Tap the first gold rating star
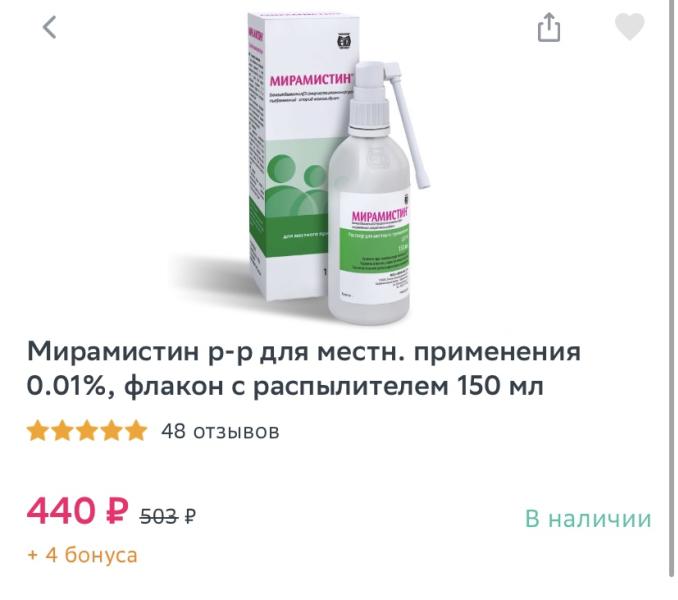This screenshot has width=678, height=600. 37,431
